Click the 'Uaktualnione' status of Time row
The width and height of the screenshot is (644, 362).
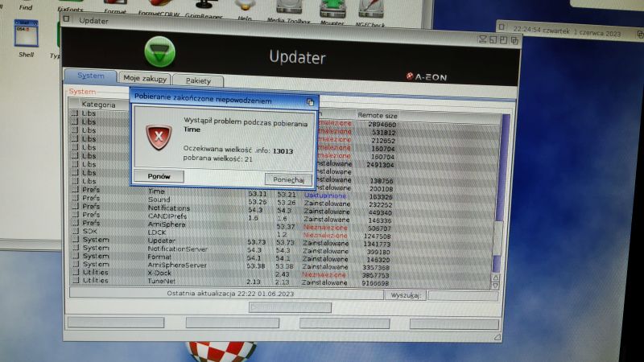(x=325, y=195)
